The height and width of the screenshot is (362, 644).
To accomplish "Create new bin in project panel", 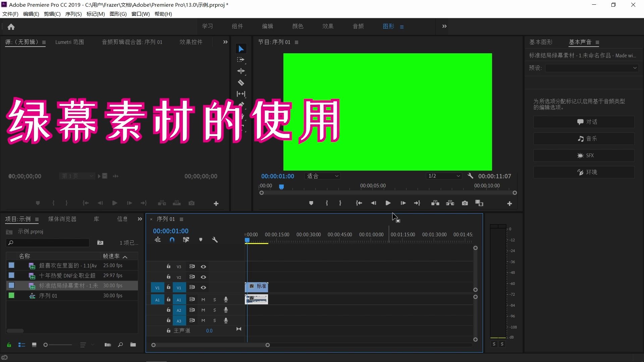I will tap(133, 345).
